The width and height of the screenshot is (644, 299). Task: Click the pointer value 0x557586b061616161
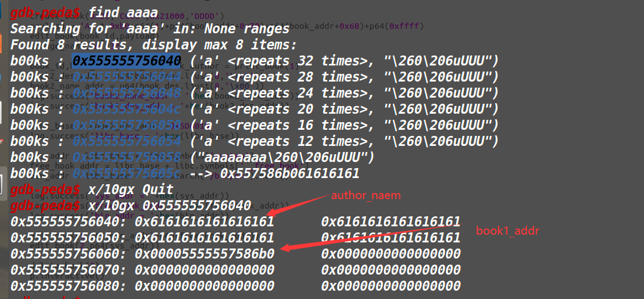point(290,173)
